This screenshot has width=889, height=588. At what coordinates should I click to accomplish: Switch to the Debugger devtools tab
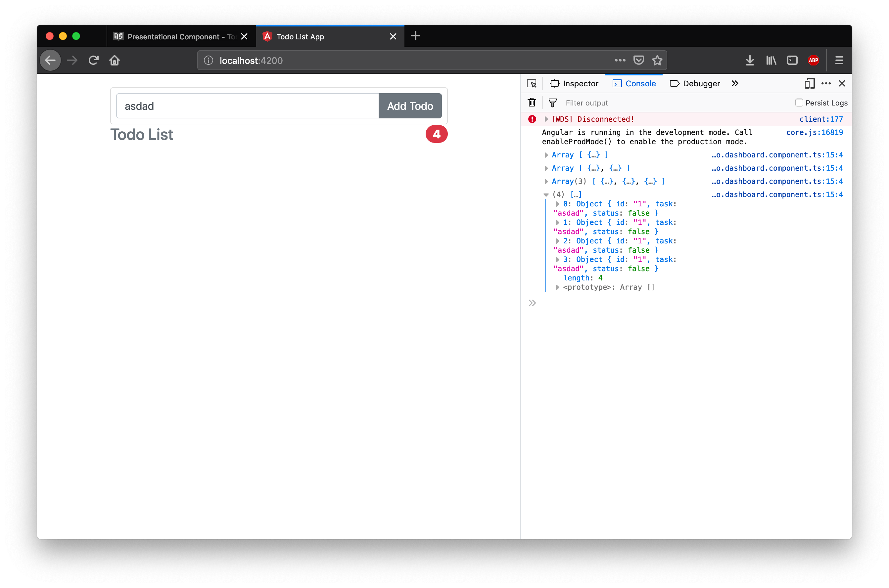pyautogui.click(x=695, y=84)
